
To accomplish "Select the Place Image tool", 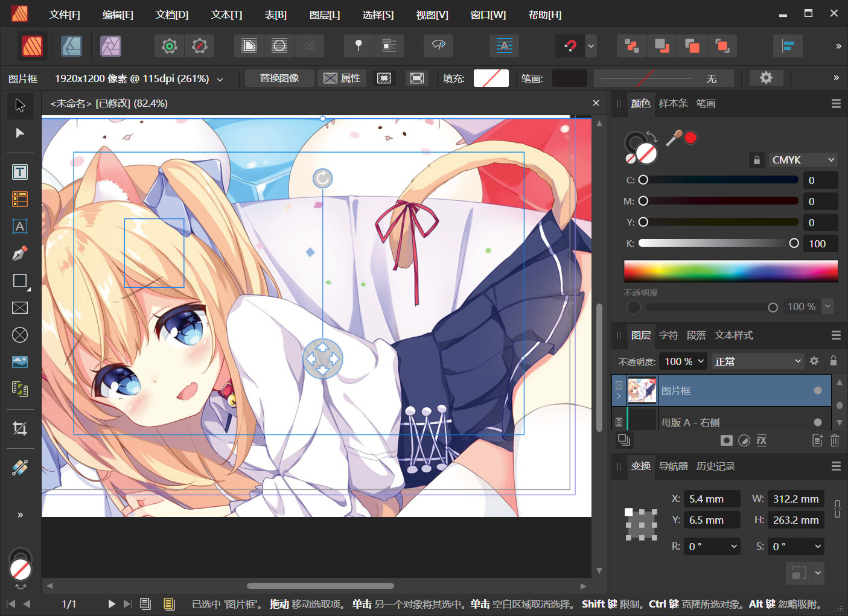I will pyautogui.click(x=20, y=362).
